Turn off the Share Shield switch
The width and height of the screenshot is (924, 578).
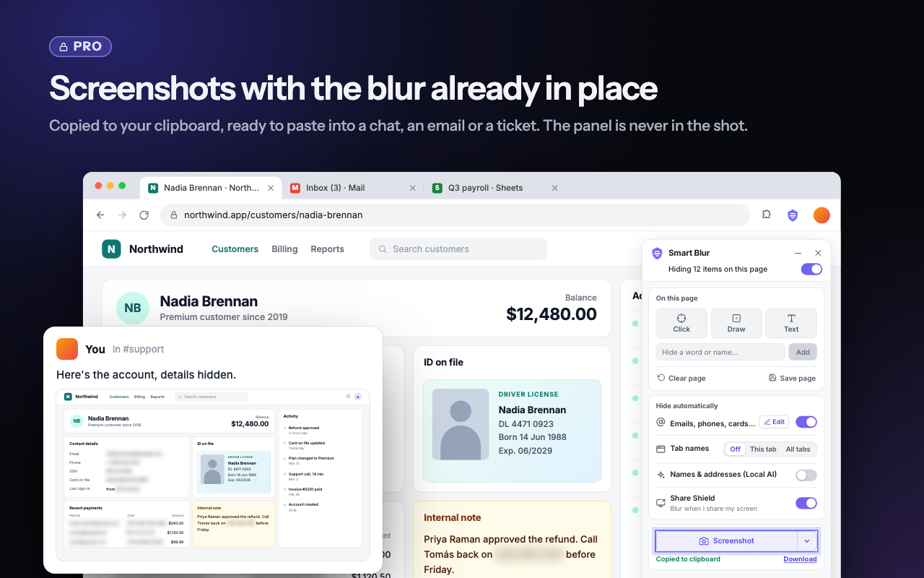tap(806, 503)
